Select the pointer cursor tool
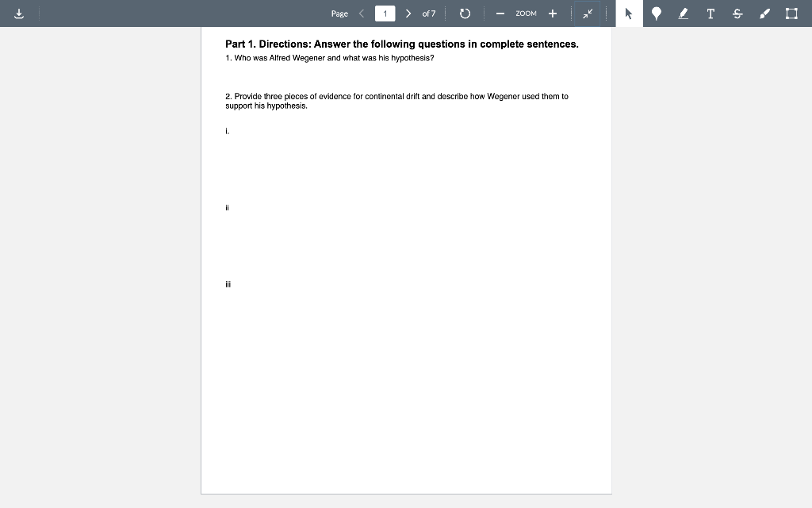This screenshot has width=812, height=508. (629, 13)
